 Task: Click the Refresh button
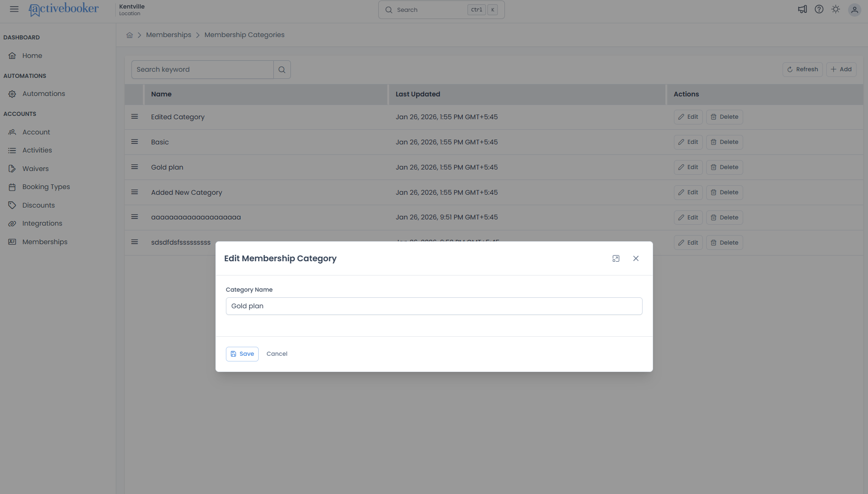point(803,69)
